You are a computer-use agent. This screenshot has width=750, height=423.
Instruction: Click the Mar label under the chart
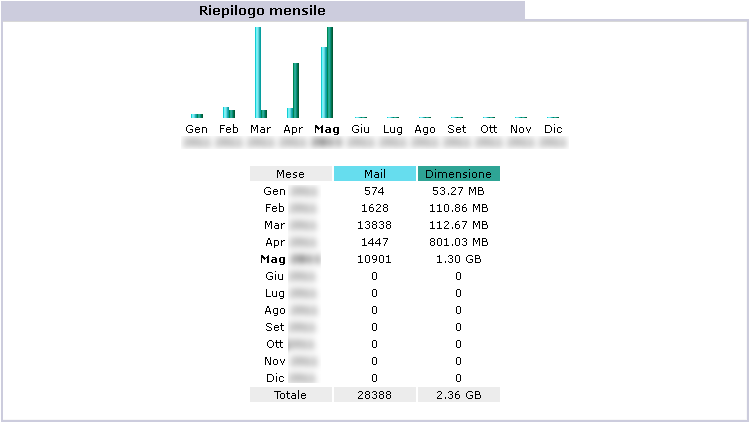pos(261,129)
